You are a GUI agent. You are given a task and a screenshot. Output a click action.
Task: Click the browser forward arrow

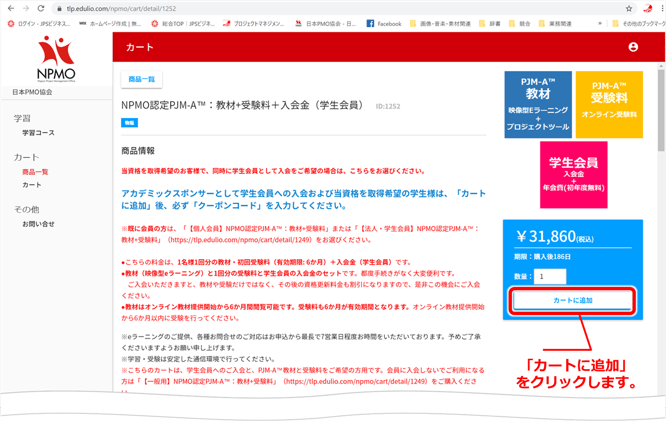pos(25,8)
